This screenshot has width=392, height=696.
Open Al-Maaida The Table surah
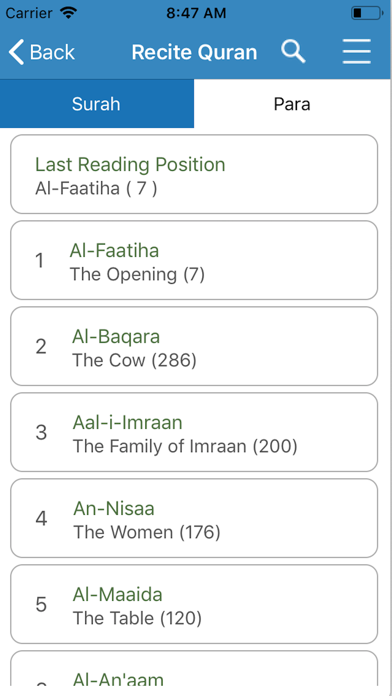(x=194, y=604)
